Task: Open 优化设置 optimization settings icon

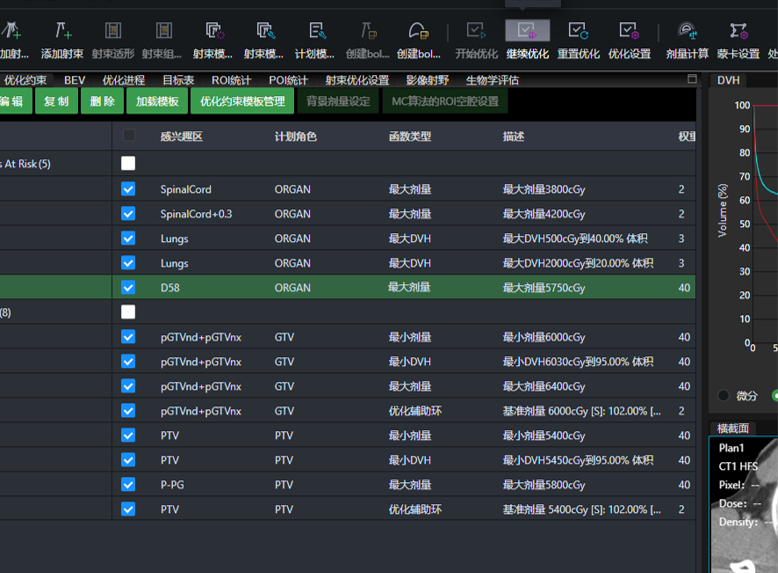Action: coord(629,31)
